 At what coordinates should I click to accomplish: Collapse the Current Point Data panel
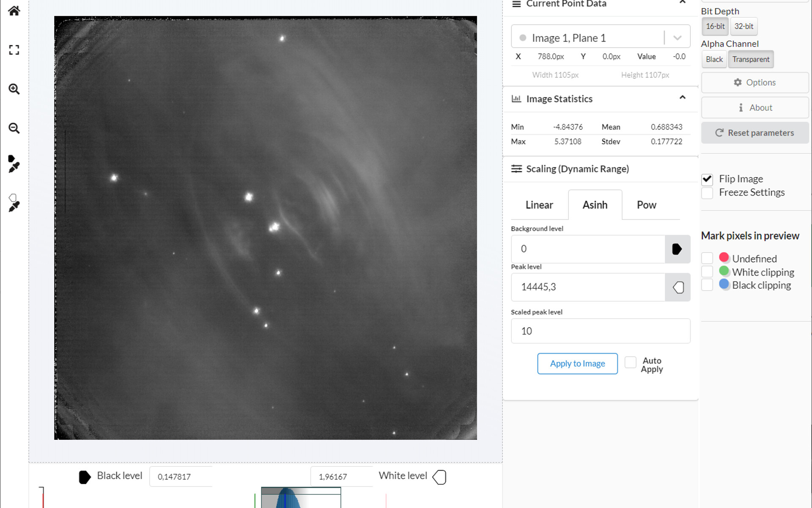coord(682,3)
